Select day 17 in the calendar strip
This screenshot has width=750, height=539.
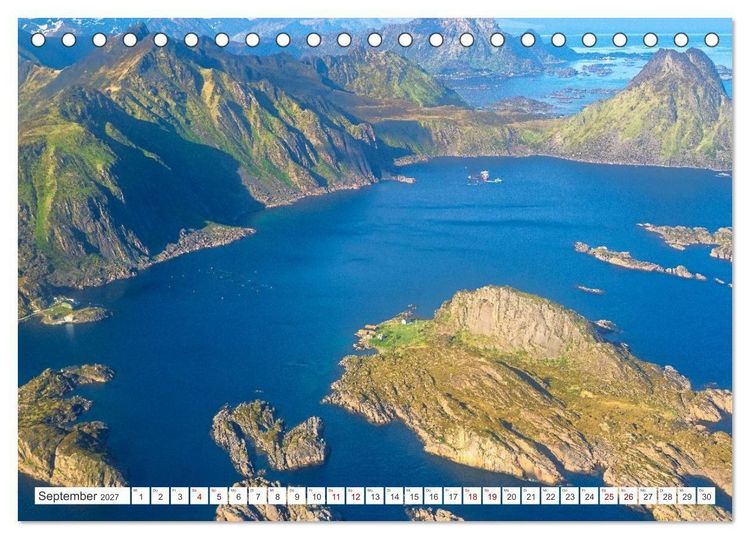pos(453,496)
